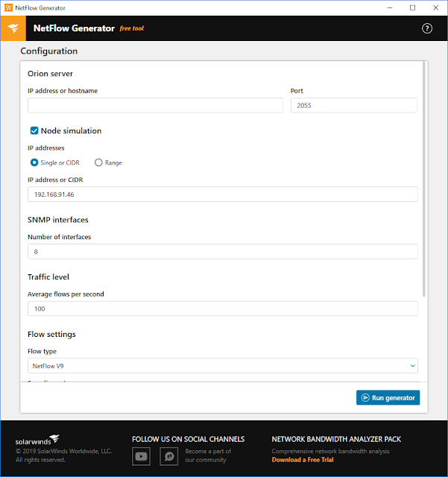Click the 'Configuration' page title
Viewport: 448px width, 477px height.
49,51
